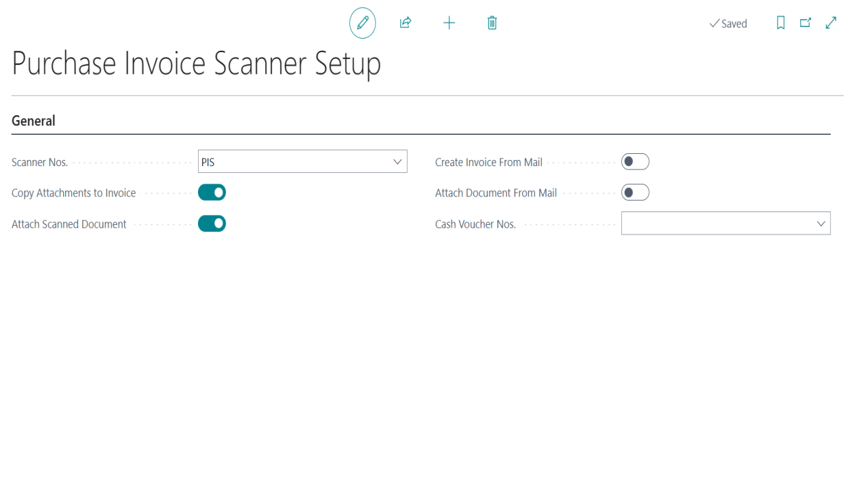Expand the Cash Voucher Nos. dropdown arrow
Screen dimensions: 868x488
point(821,224)
